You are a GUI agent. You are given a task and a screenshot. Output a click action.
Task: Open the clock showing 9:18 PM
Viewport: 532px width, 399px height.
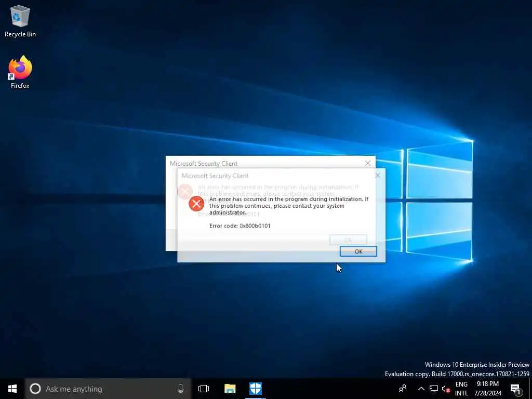pos(488,389)
